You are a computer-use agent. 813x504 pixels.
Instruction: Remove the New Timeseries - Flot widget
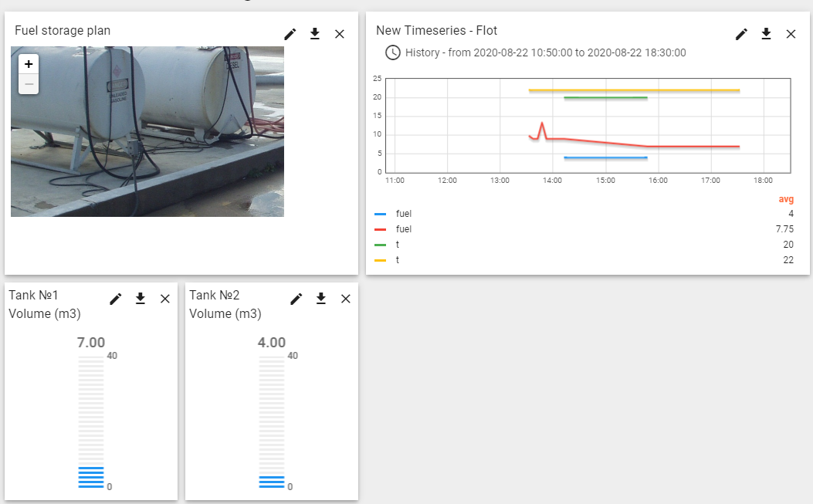tap(791, 34)
